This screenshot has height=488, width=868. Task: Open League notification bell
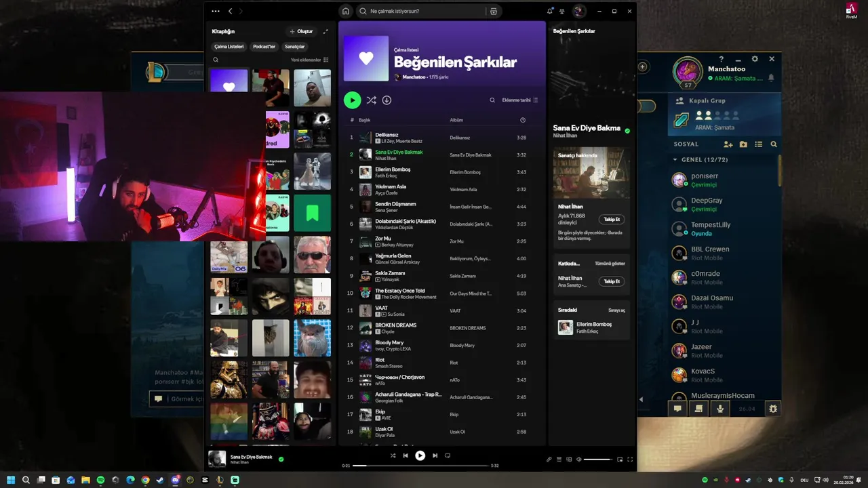[x=771, y=79]
